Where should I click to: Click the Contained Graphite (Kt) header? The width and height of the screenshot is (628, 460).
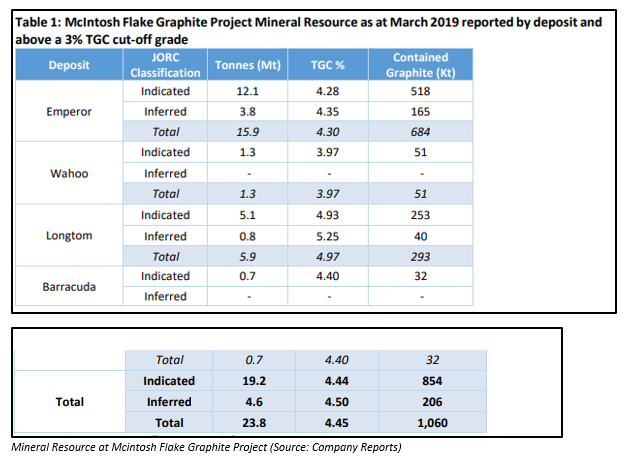pos(421,65)
